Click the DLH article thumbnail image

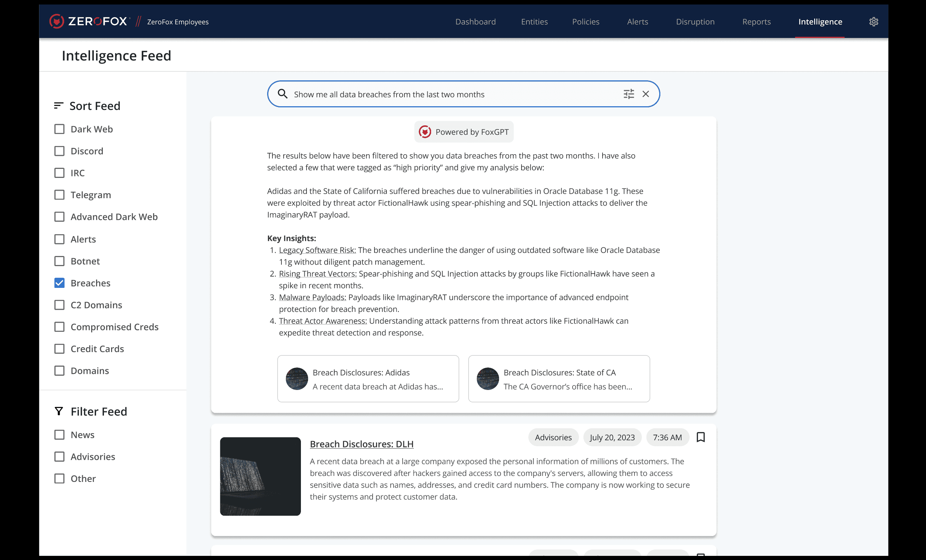click(260, 476)
